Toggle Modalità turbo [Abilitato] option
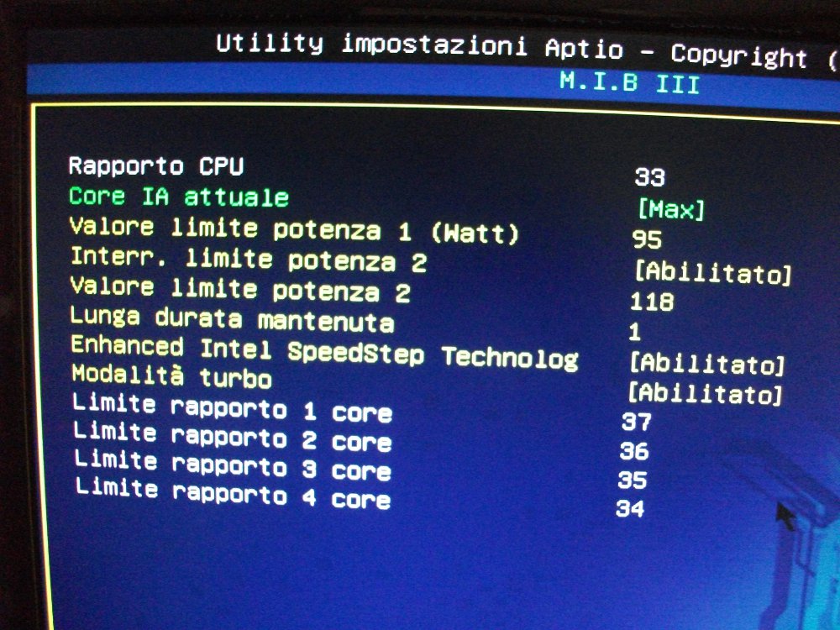Image resolution: width=840 pixels, height=630 pixels. pos(705,393)
